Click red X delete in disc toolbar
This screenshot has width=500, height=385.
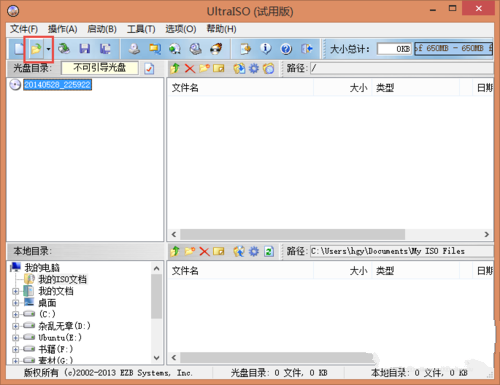190,69
